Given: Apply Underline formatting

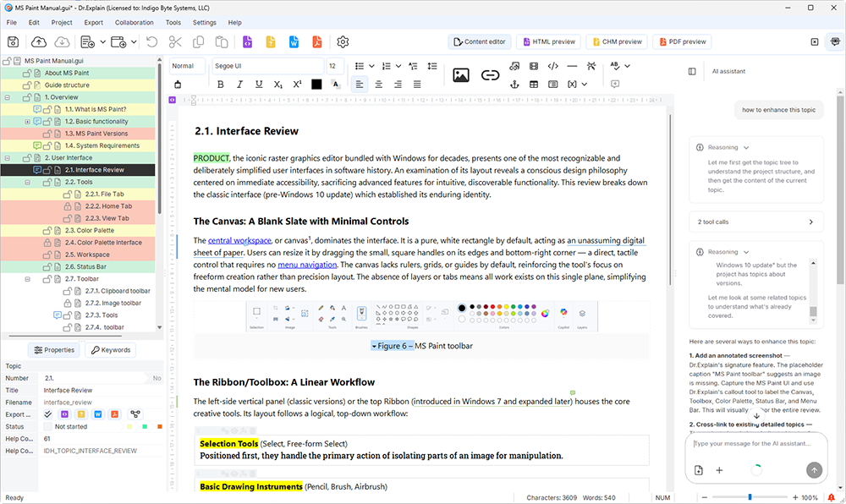Looking at the screenshot, I should coord(259,84).
